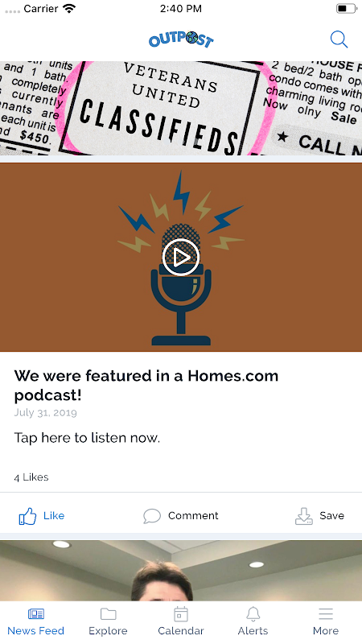Open the Homes.com podcast post title
This screenshot has height=644, width=362.
tap(146, 386)
